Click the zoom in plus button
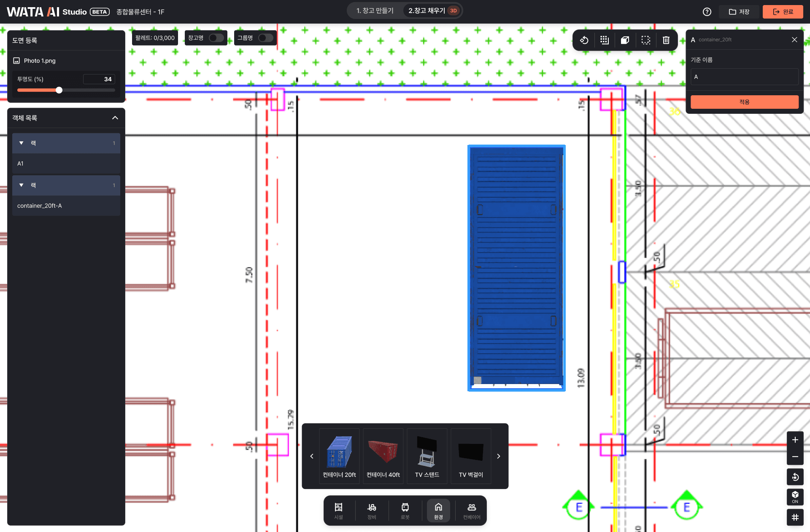The image size is (810, 532). point(795,440)
